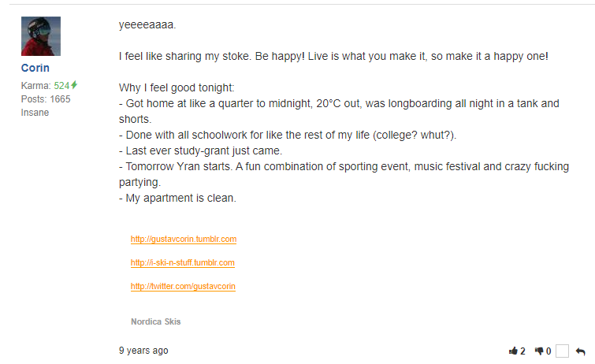Screen dimensions: 595x364
Task: Open the gustavcorin.tumblr.com link
Action: pos(184,239)
